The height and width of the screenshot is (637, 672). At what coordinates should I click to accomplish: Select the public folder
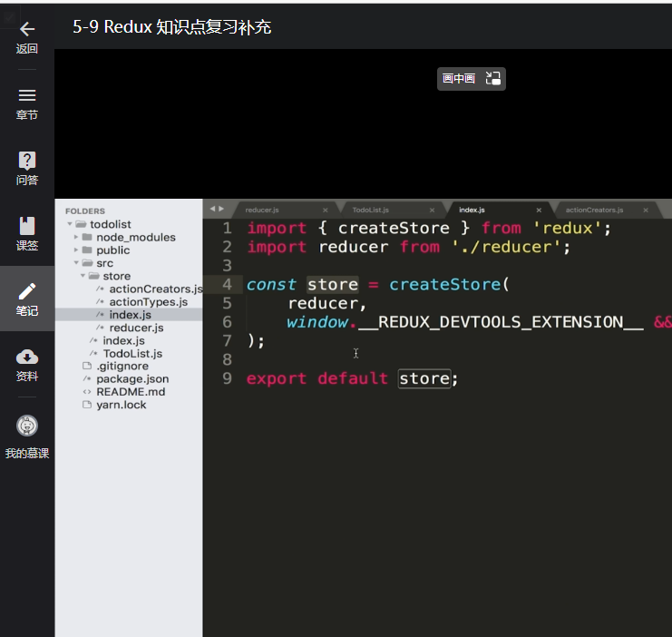point(112,250)
